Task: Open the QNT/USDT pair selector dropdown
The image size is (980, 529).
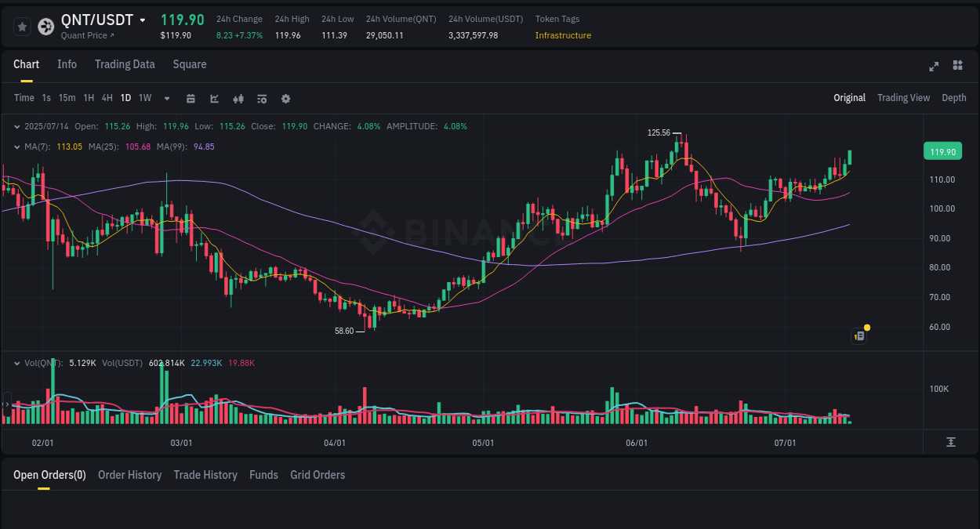Action: tap(143, 19)
